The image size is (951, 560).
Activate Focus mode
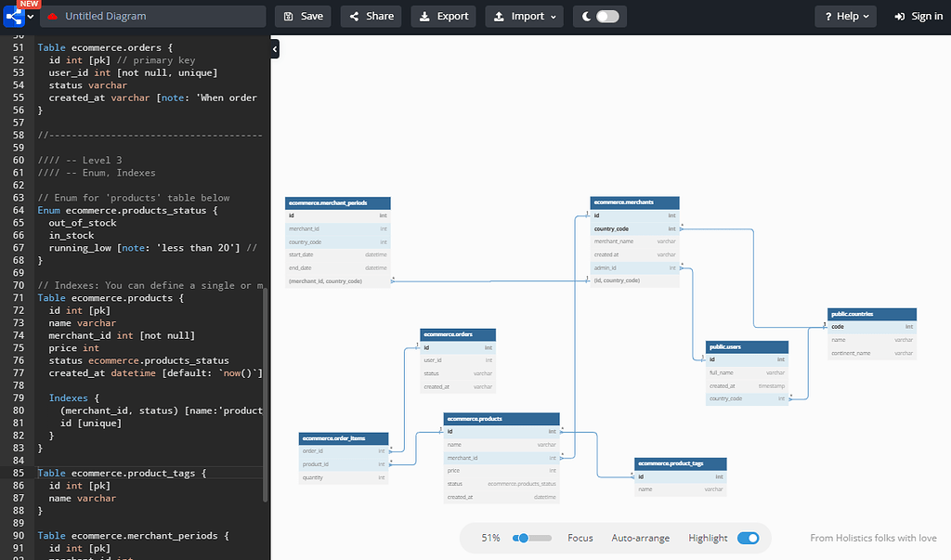pos(580,538)
